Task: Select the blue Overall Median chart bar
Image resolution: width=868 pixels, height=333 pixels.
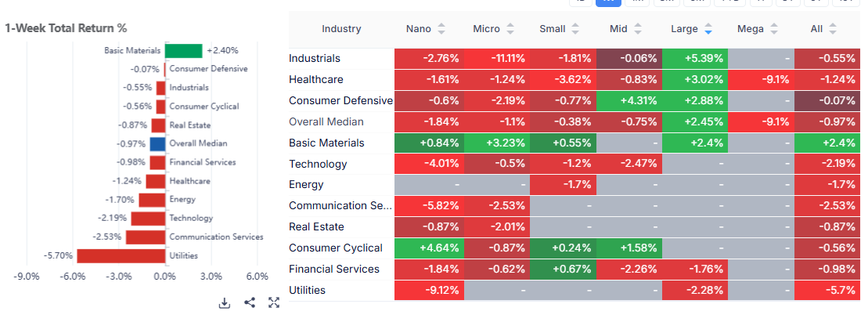Action: pyautogui.click(x=158, y=143)
